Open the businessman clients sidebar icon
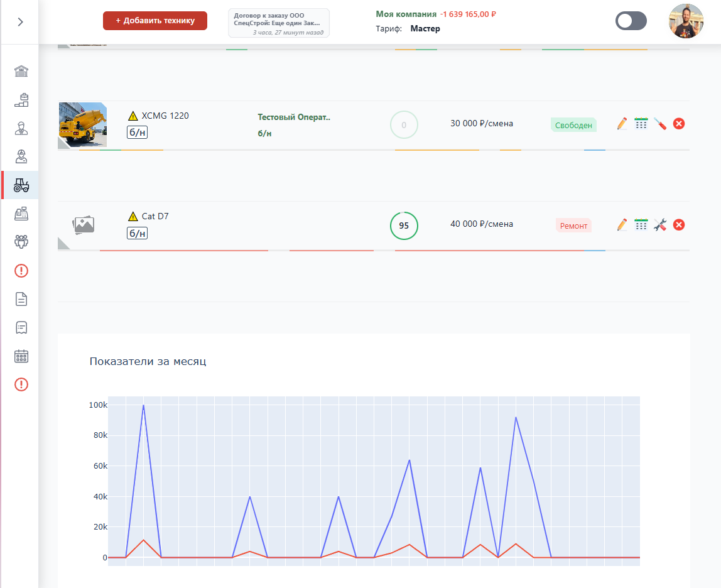Image resolution: width=721 pixels, height=588 pixels. [21, 128]
